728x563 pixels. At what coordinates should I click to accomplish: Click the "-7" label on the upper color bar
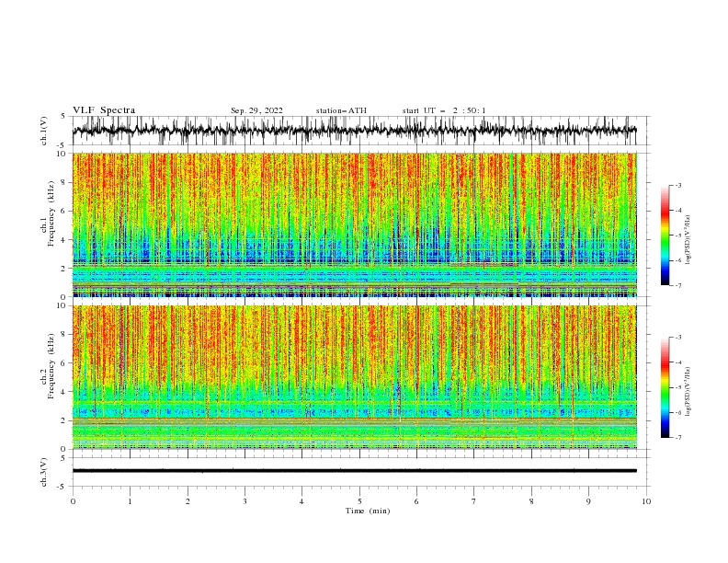point(677,285)
